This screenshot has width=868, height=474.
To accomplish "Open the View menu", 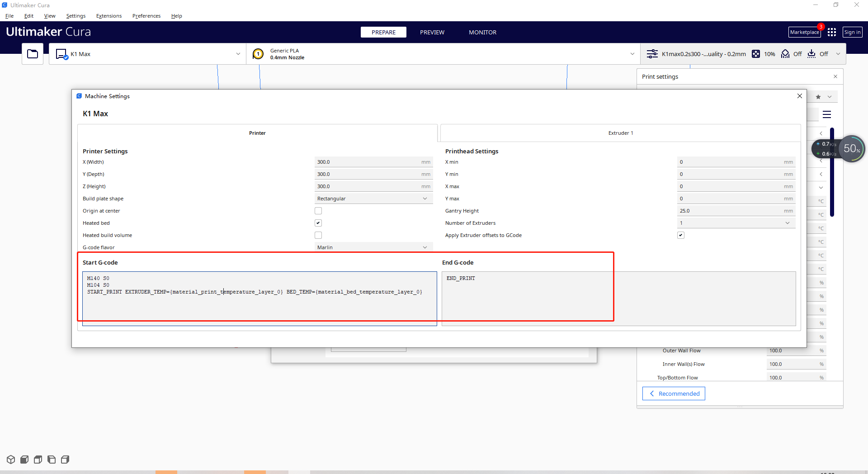I will click(x=50, y=16).
